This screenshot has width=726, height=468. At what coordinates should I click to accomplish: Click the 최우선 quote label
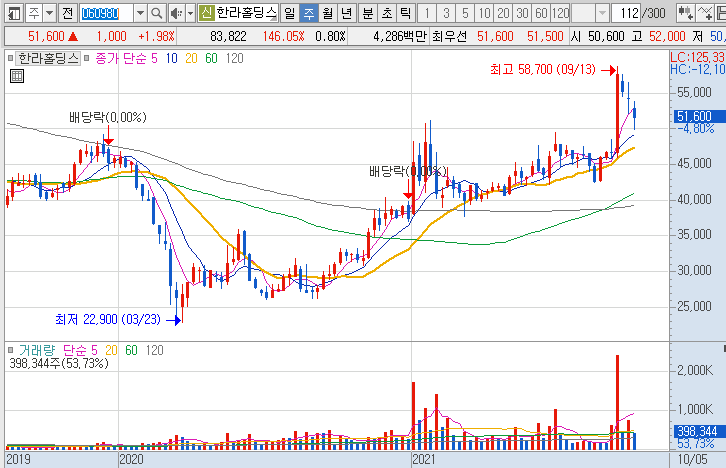[x=450, y=37]
